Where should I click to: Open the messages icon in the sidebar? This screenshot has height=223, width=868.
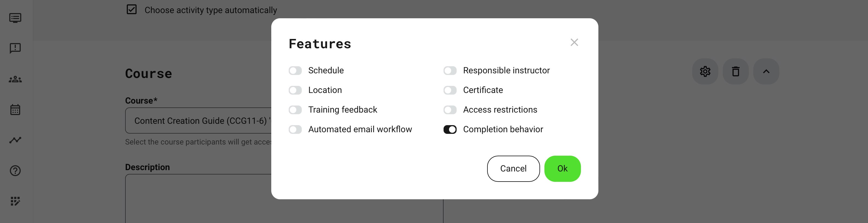(x=15, y=18)
